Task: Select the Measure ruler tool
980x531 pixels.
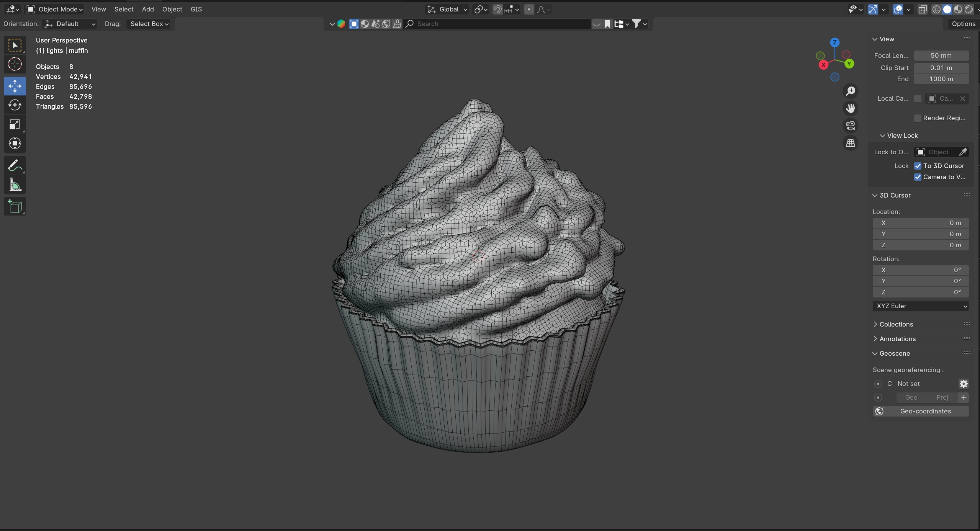Action: [x=15, y=185]
